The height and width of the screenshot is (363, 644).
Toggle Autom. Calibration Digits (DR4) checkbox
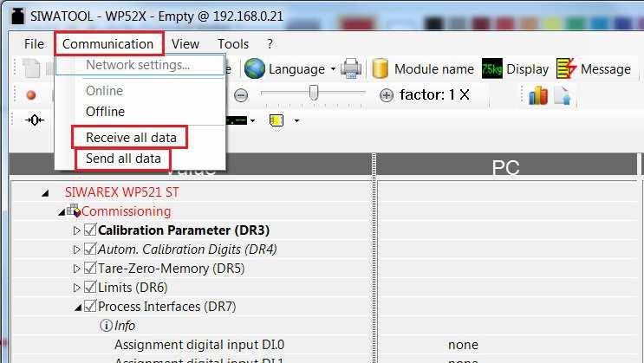pyautogui.click(x=90, y=248)
